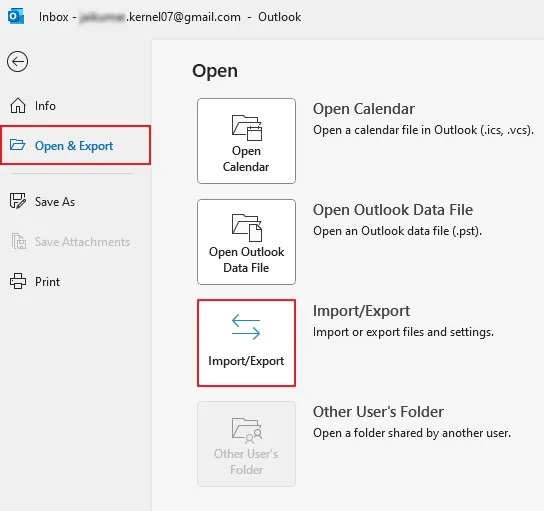Open the Print page
This screenshot has width=544, height=511.
(75, 282)
